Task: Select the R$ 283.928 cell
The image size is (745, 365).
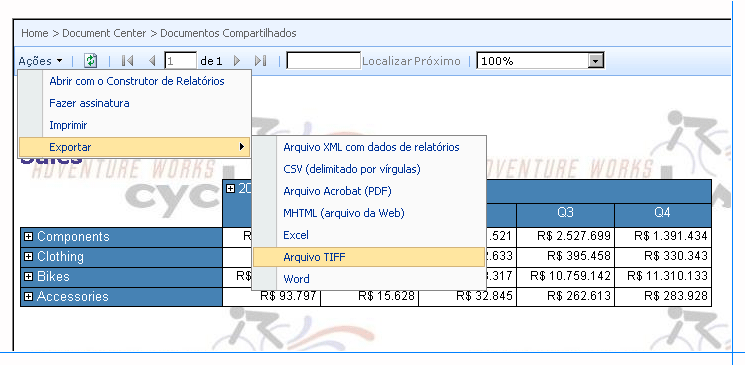Action: (x=663, y=297)
